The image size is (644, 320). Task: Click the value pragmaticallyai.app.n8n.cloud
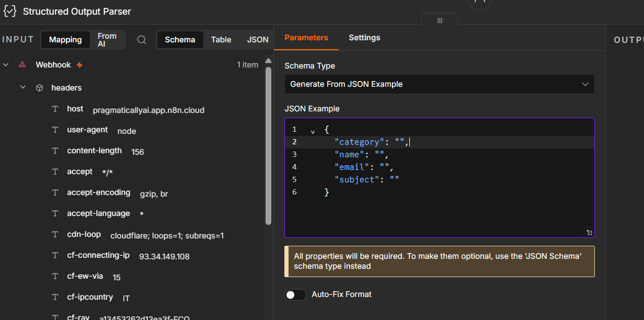[148, 110]
